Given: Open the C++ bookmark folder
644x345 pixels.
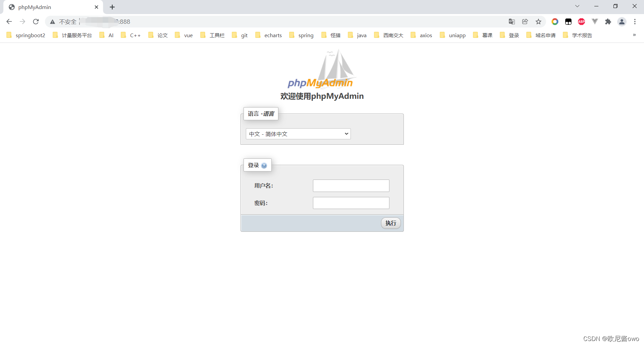Looking at the screenshot, I should (x=131, y=35).
